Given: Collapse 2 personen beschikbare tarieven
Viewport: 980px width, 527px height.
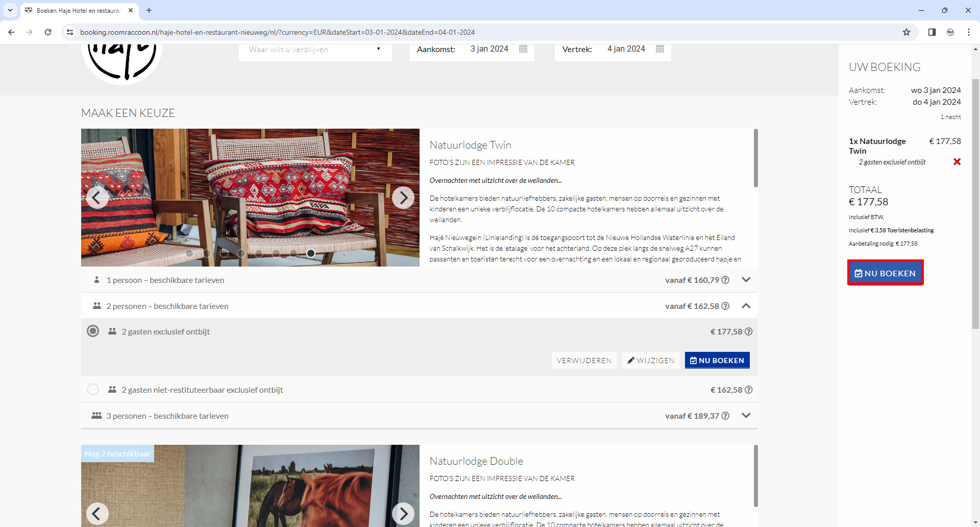Looking at the screenshot, I should [x=746, y=306].
